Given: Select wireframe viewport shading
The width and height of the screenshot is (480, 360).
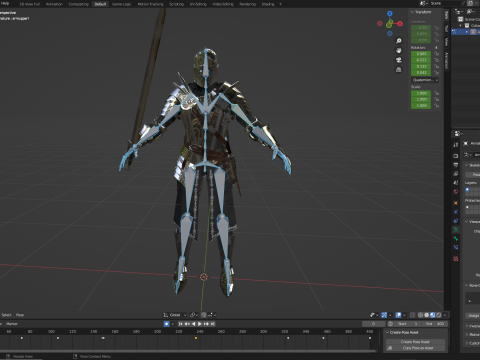Looking at the screenshot, I should coord(420,315).
